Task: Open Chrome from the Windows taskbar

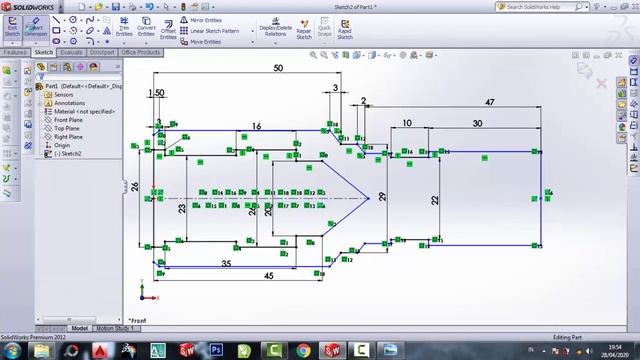Action: 303,351
